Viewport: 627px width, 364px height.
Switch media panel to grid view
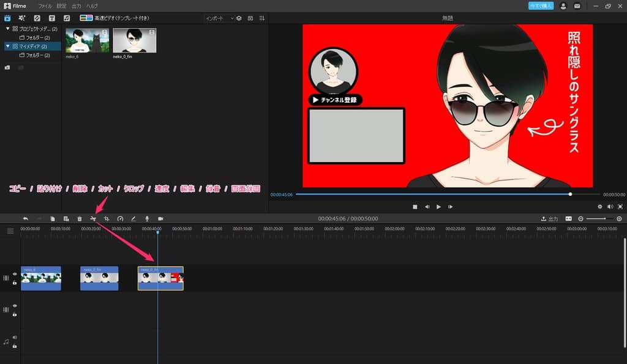[250, 18]
